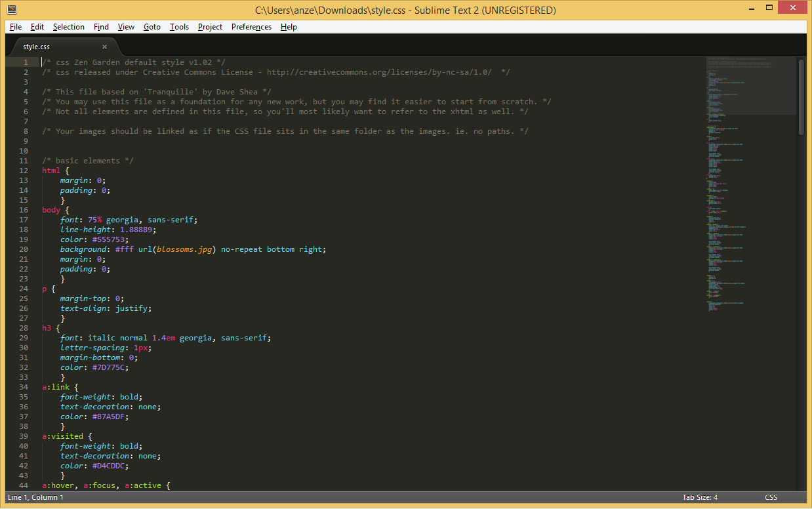Open the Goto menu
This screenshot has width=812, height=509.
(x=152, y=27)
